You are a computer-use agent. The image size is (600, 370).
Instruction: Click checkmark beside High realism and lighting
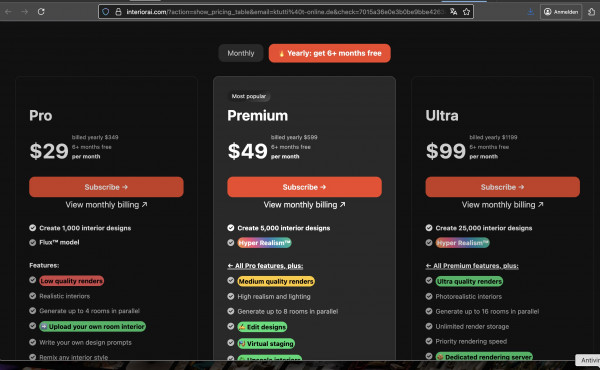(231, 296)
